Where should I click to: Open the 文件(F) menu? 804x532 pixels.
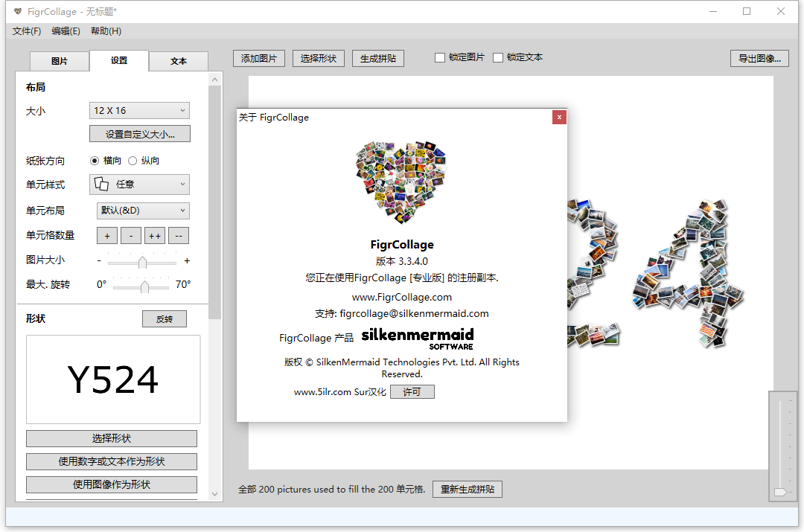pos(27,31)
